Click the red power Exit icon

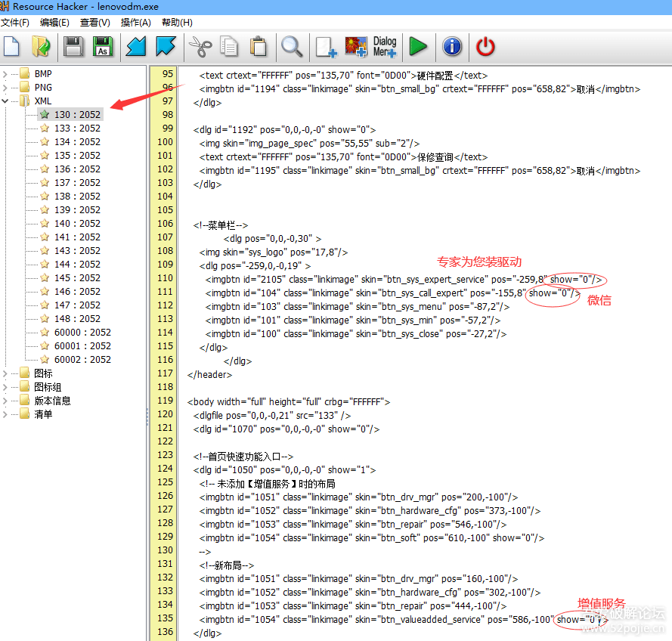pos(485,47)
